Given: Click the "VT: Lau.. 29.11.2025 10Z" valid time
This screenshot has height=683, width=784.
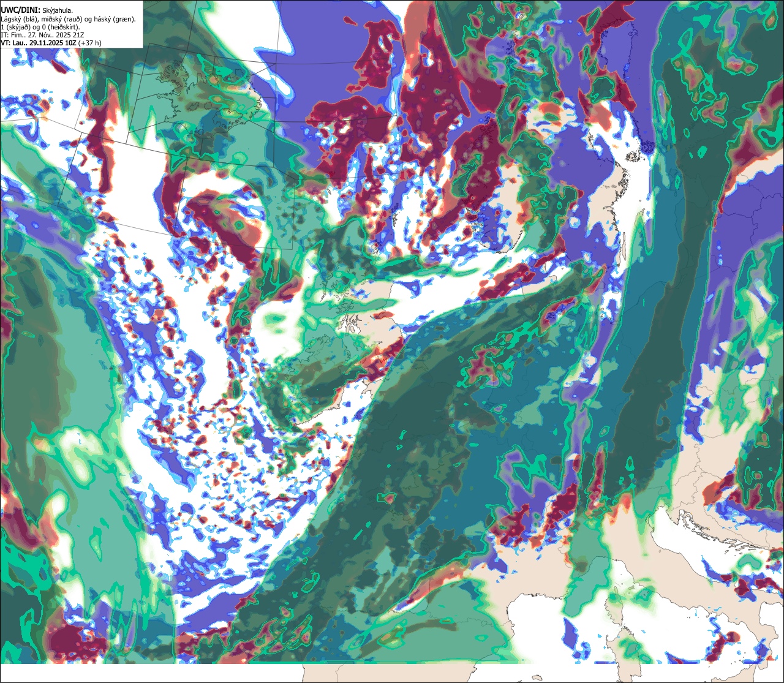Looking at the screenshot, I should pyautogui.click(x=39, y=43).
